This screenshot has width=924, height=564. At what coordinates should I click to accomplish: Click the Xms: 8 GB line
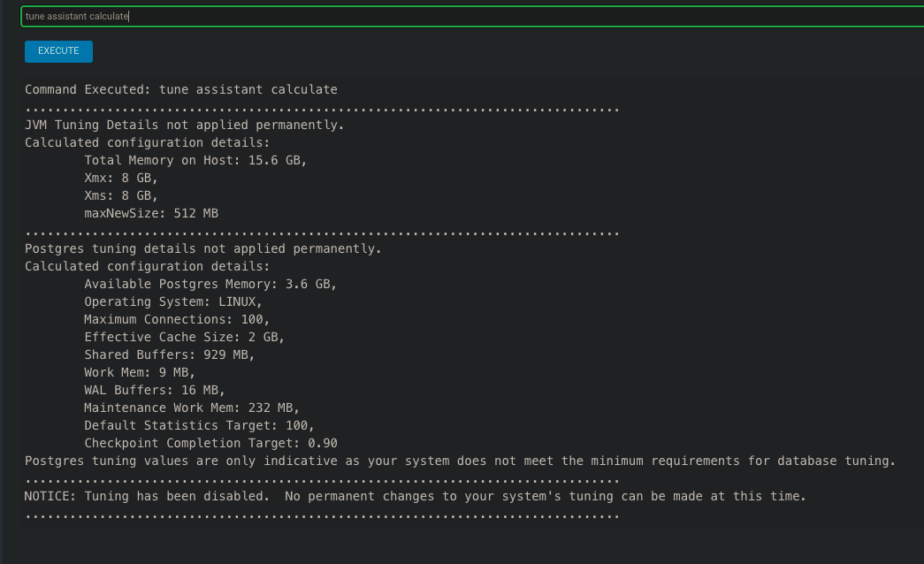tap(121, 195)
